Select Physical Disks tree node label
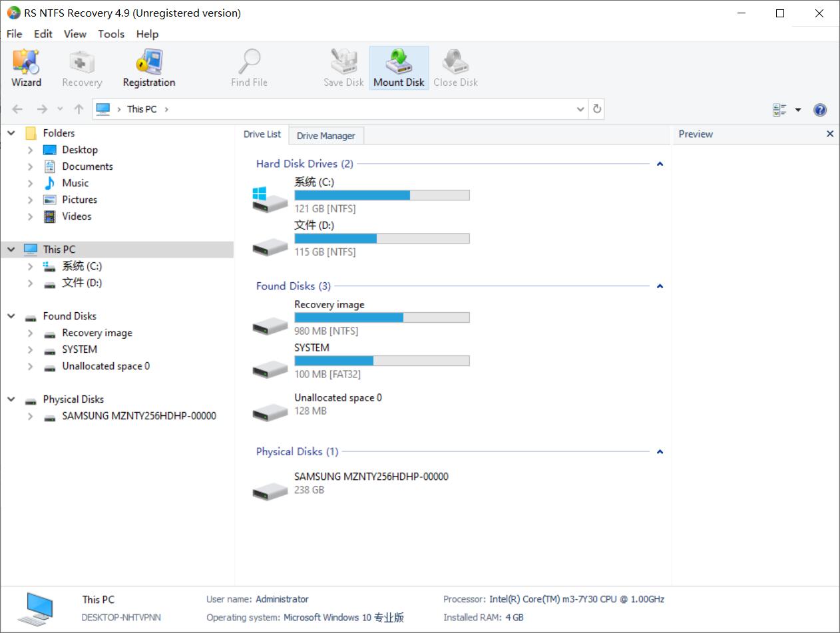Viewport: 840px width, 633px height. [x=73, y=399]
